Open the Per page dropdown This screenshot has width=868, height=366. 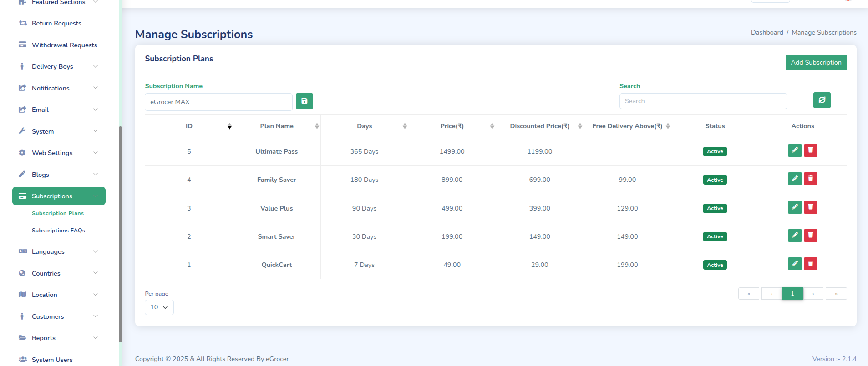159,307
